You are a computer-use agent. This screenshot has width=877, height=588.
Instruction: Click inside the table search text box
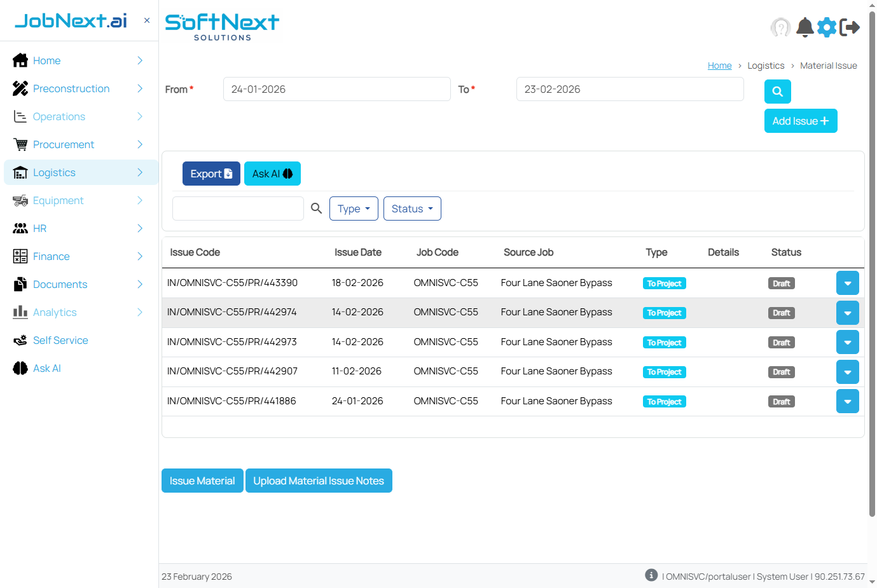(x=238, y=208)
